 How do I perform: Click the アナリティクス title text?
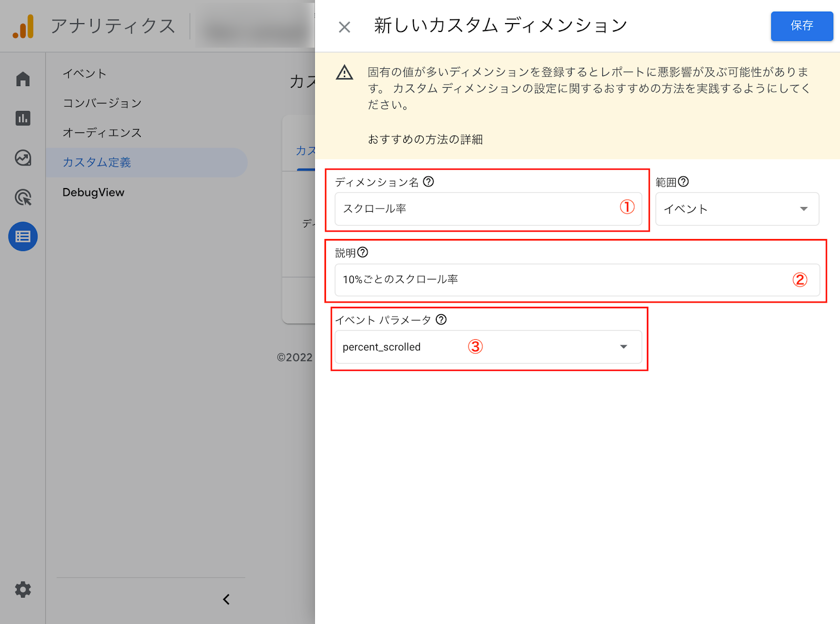[x=113, y=26]
